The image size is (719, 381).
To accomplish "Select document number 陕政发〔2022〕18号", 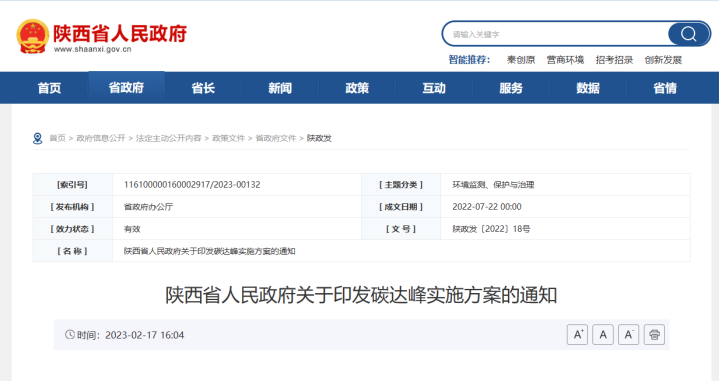I will (491, 229).
